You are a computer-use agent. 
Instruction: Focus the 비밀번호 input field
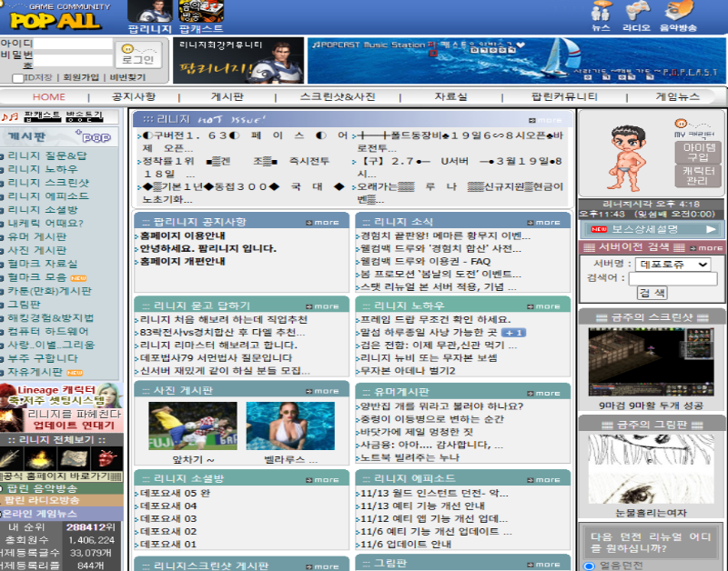[x=73, y=61]
